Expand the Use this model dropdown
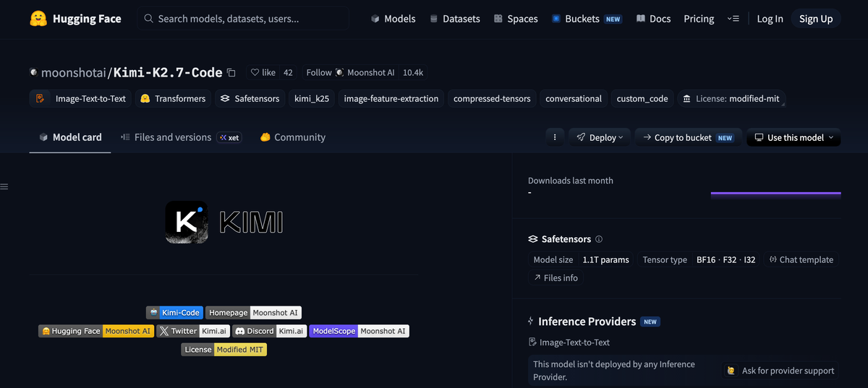868x388 pixels. click(793, 137)
